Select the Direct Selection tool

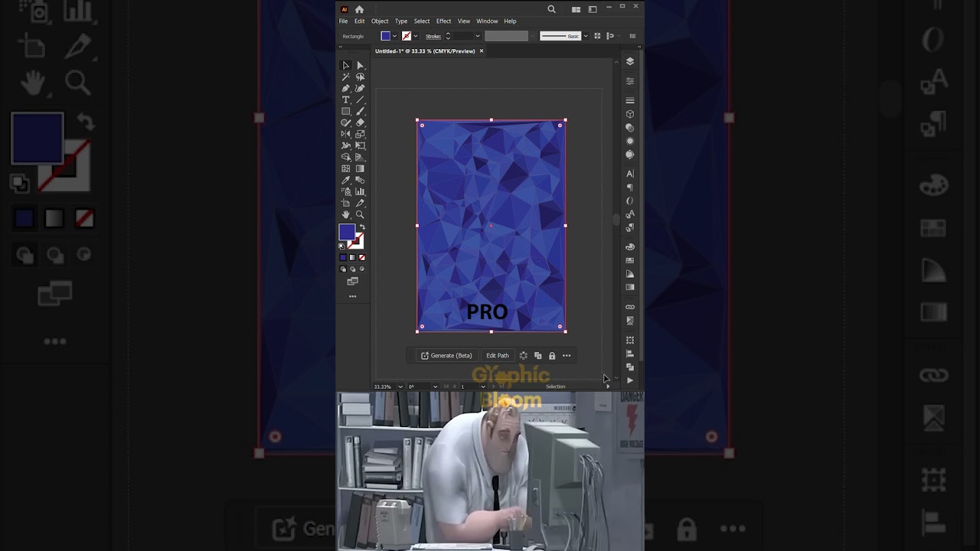tap(360, 65)
